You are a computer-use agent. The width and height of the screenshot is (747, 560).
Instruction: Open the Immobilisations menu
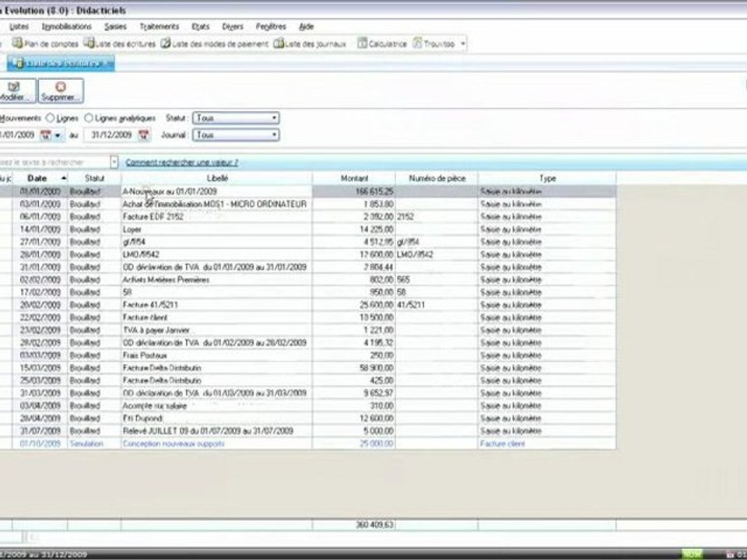67,26
